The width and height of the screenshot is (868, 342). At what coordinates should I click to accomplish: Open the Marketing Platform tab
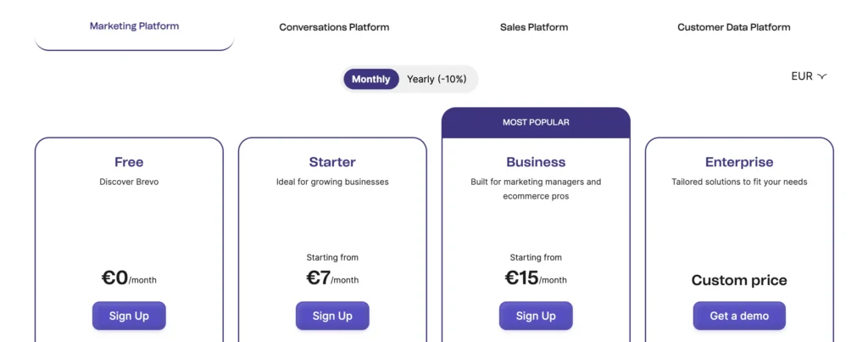tap(134, 26)
